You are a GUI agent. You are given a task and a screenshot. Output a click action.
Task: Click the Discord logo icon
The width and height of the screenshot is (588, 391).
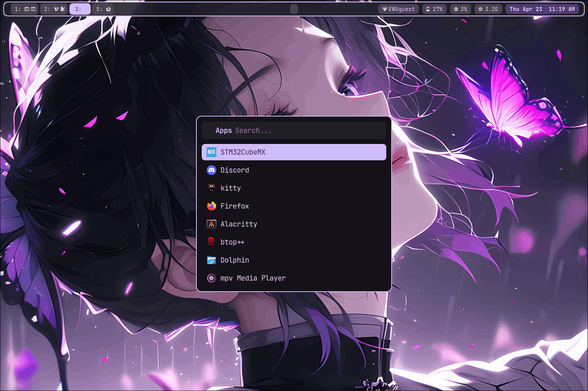click(211, 170)
